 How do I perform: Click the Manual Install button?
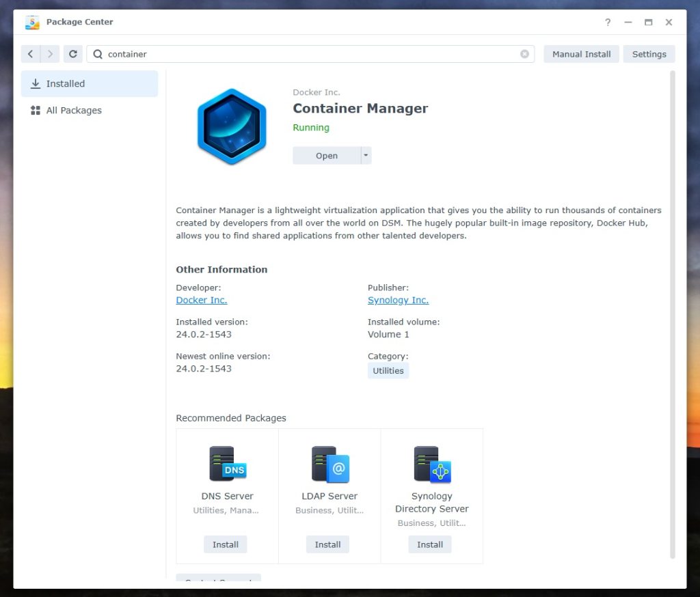pos(581,54)
